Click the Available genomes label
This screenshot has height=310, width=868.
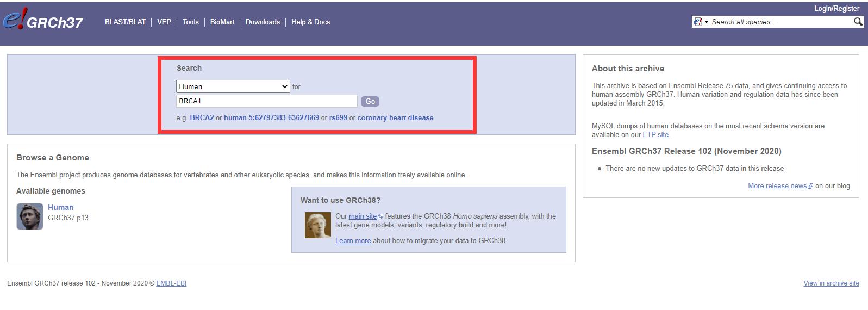tap(51, 191)
